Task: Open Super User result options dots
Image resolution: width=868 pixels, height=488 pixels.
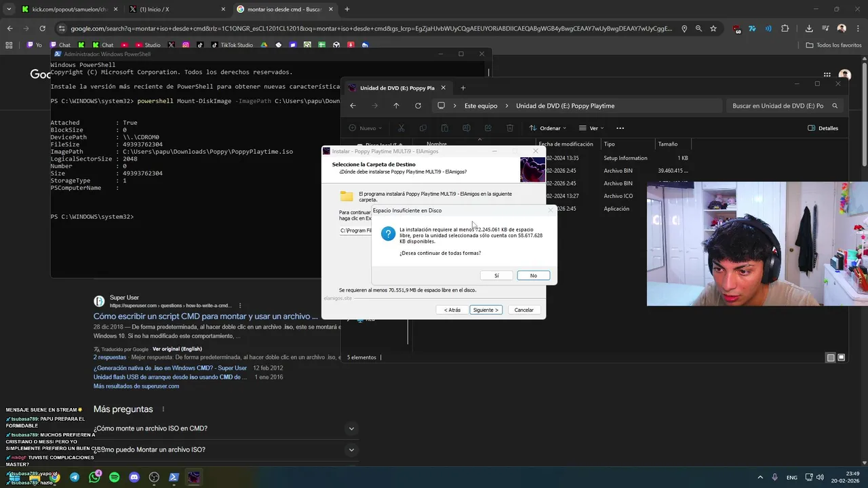Action: 240,306
